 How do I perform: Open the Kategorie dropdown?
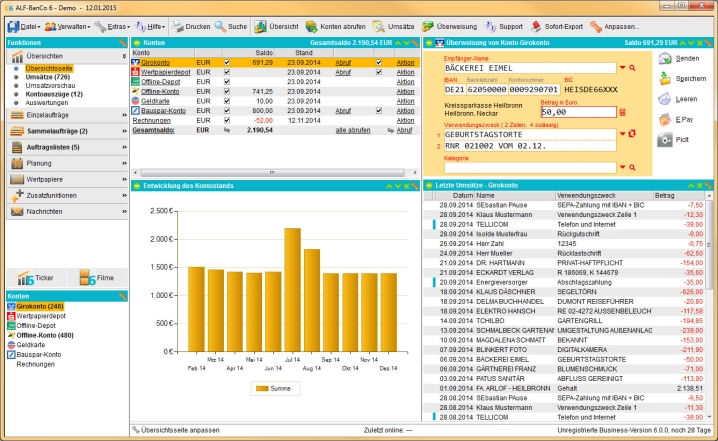pos(622,168)
